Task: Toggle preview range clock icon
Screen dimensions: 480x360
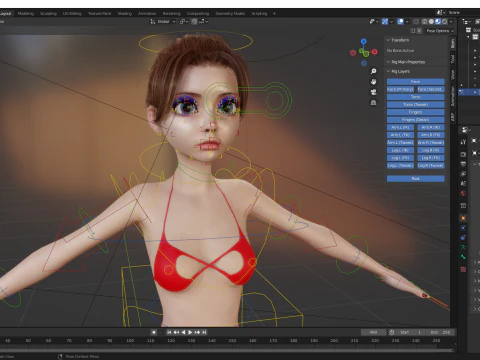Action: click(x=392, y=332)
